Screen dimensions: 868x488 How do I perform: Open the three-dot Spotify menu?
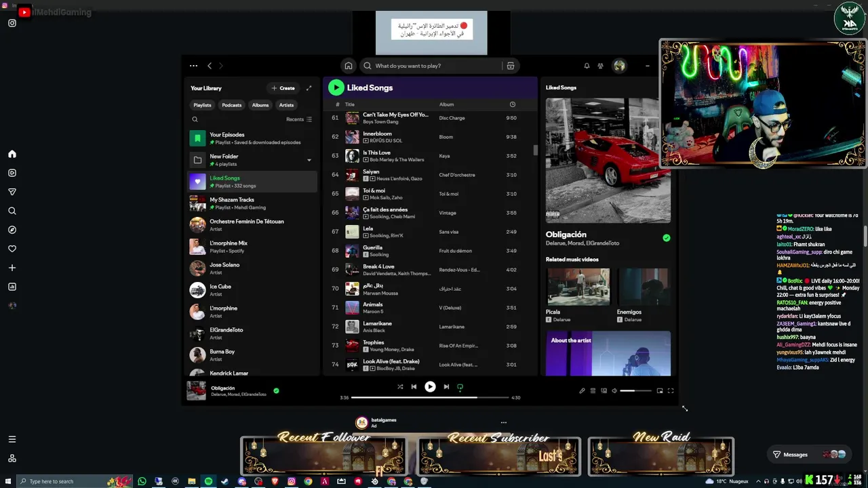click(193, 66)
